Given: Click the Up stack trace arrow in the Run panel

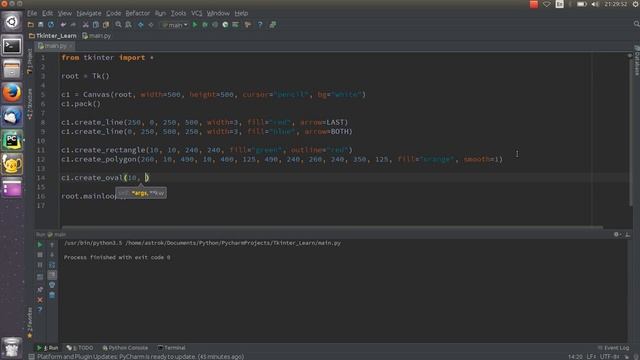Looking at the screenshot, I should [52, 245].
